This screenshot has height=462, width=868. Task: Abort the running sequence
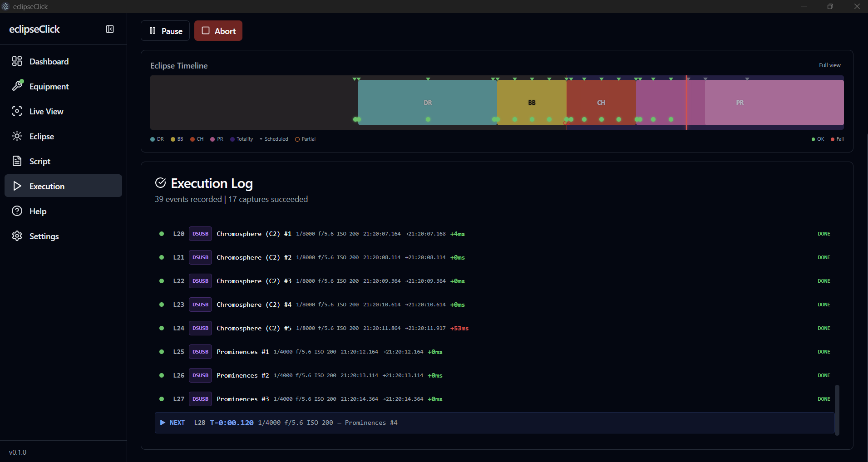[x=218, y=30]
